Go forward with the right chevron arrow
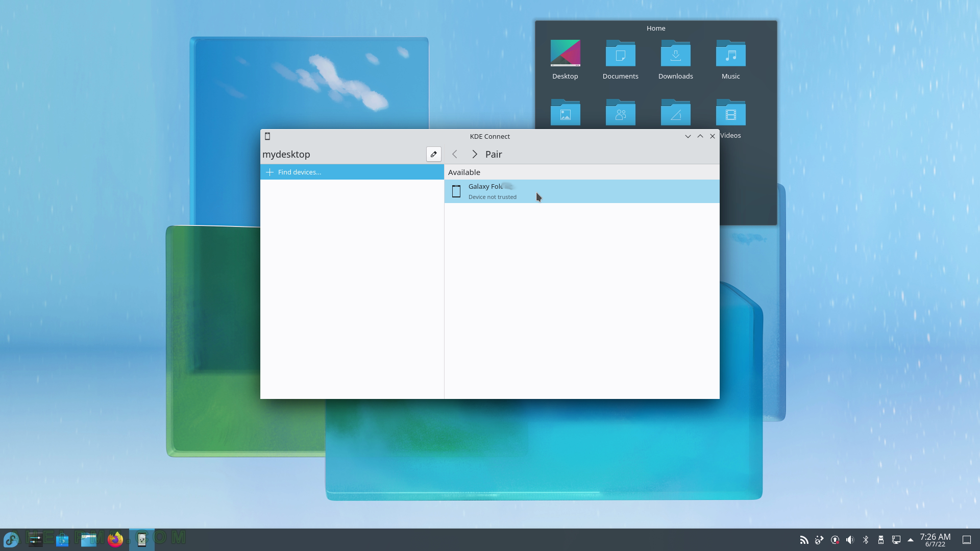The image size is (980, 551). click(474, 154)
